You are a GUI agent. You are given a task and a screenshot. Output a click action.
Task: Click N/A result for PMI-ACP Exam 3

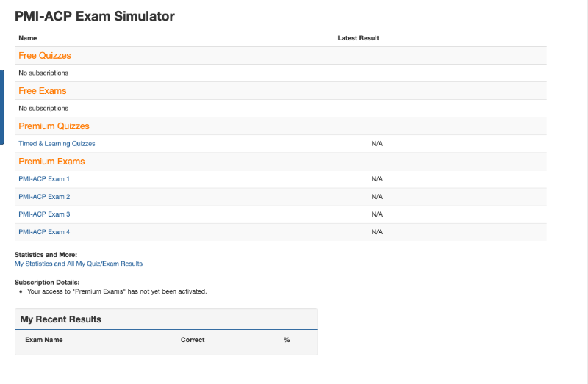pos(377,214)
